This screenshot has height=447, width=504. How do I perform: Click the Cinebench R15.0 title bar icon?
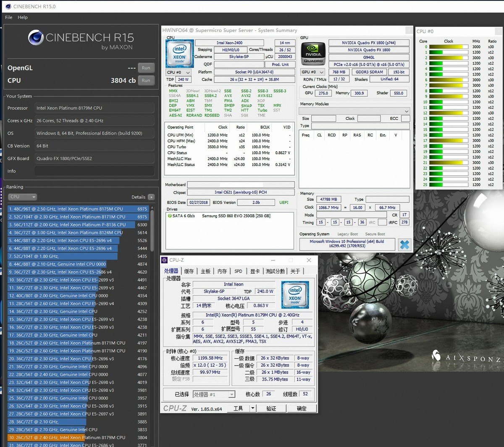tap(8, 6)
